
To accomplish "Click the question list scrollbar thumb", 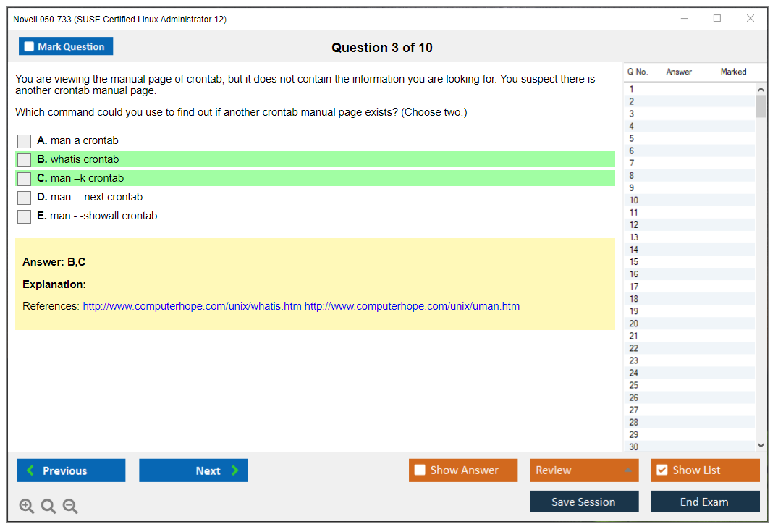I will click(x=761, y=106).
